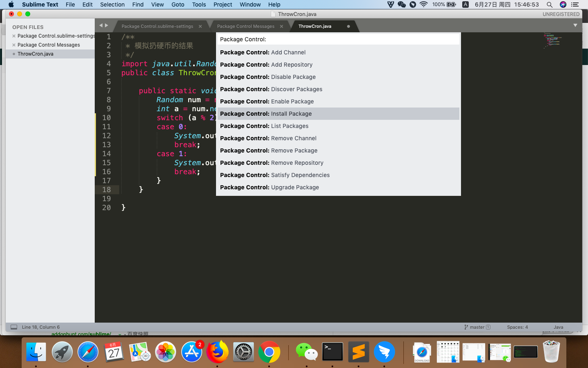Toggle side bar via status bar panel icon
The image size is (588, 368).
pyautogui.click(x=14, y=327)
